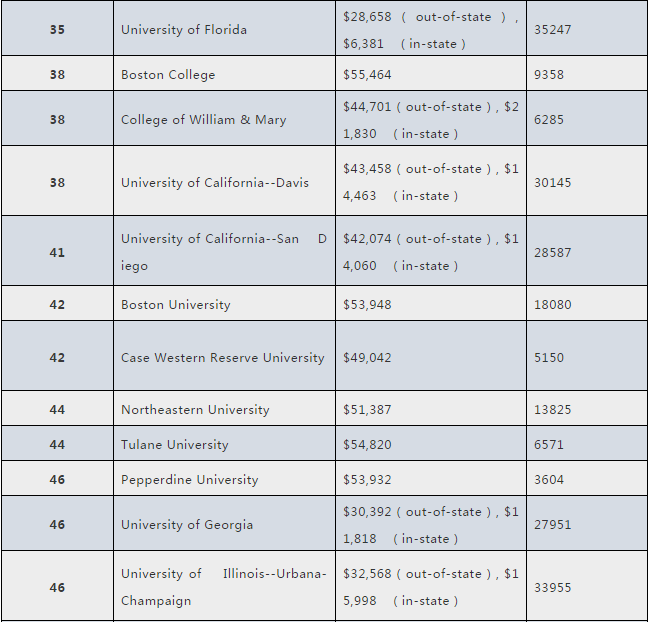Image resolution: width=650 pixels, height=622 pixels.
Task: Click Boston College tuition $55,464
Action: point(368,75)
